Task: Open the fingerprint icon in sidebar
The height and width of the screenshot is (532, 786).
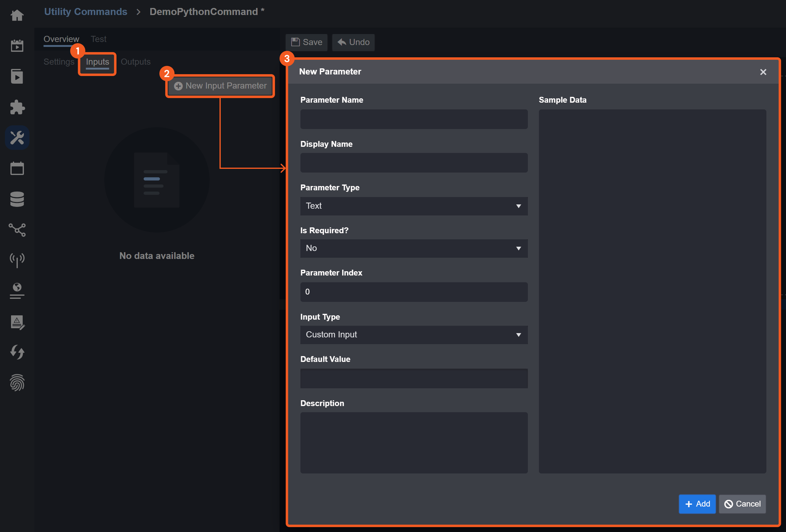Action: [x=17, y=383]
